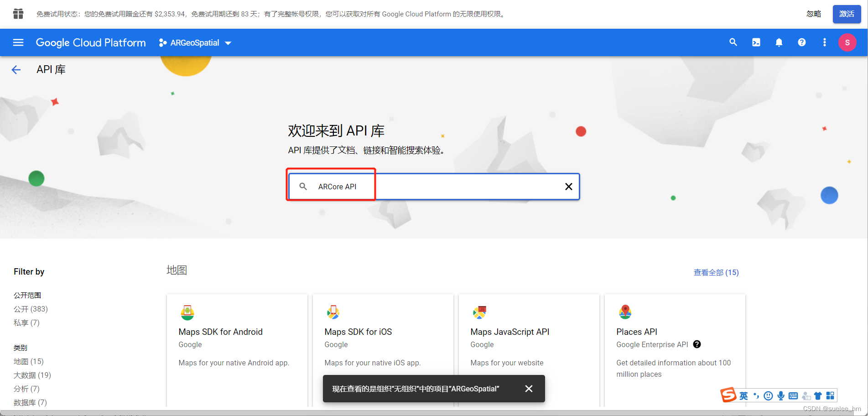This screenshot has height=416, width=868.
Task: Open the help question mark icon
Action: 801,42
